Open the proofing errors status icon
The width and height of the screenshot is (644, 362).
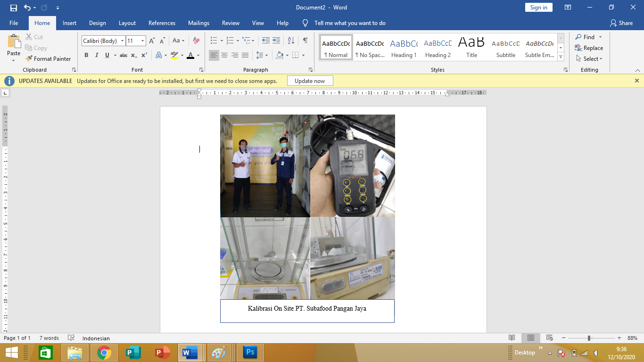[x=71, y=338]
